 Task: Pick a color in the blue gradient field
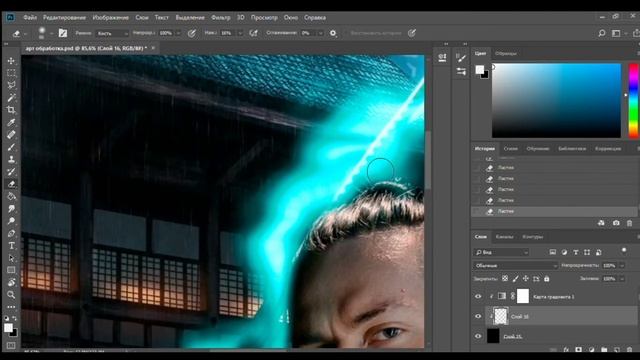[556, 100]
